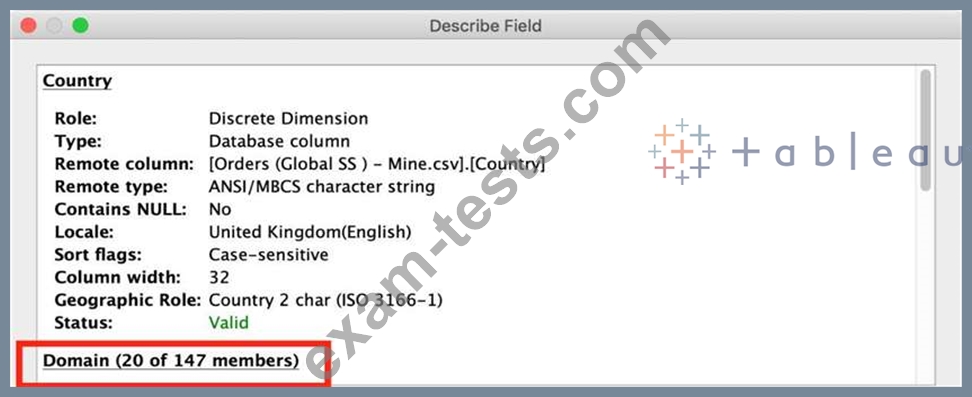Click the green maximize window button
The width and height of the screenshot is (972, 397).
point(81,25)
